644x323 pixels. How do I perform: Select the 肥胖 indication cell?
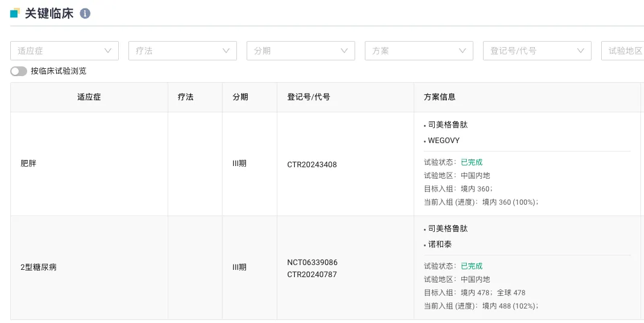[x=28, y=164]
